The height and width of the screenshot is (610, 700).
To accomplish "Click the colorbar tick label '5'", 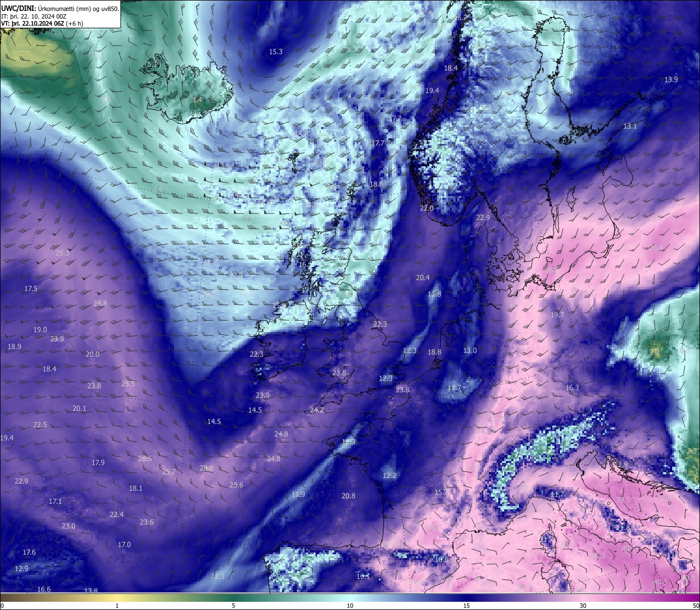I will tap(234, 606).
